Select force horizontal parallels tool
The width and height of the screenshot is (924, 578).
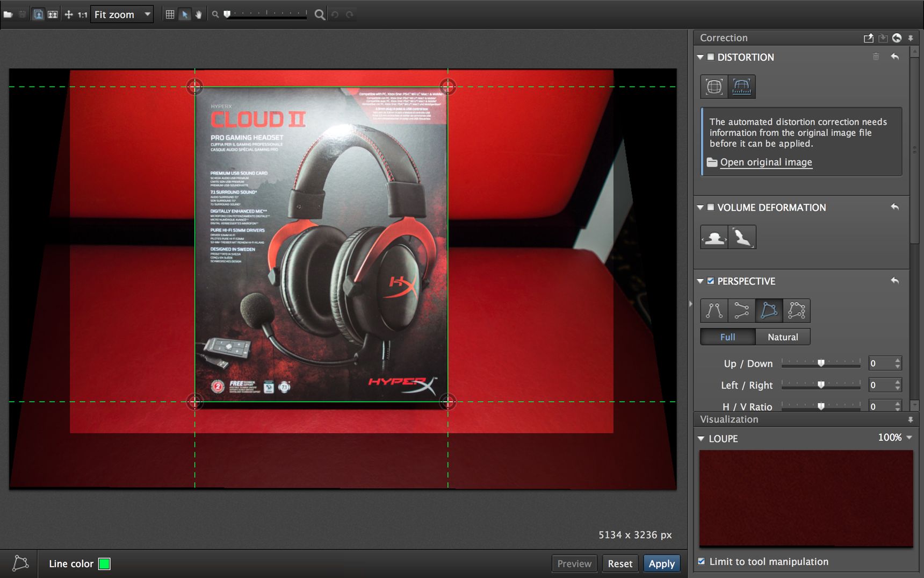tap(741, 311)
